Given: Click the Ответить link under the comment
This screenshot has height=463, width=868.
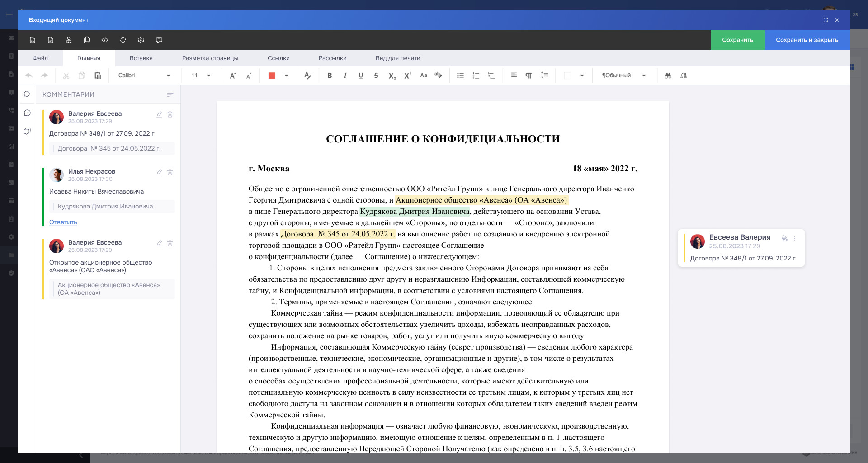Looking at the screenshot, I should (x=63, y=222).
